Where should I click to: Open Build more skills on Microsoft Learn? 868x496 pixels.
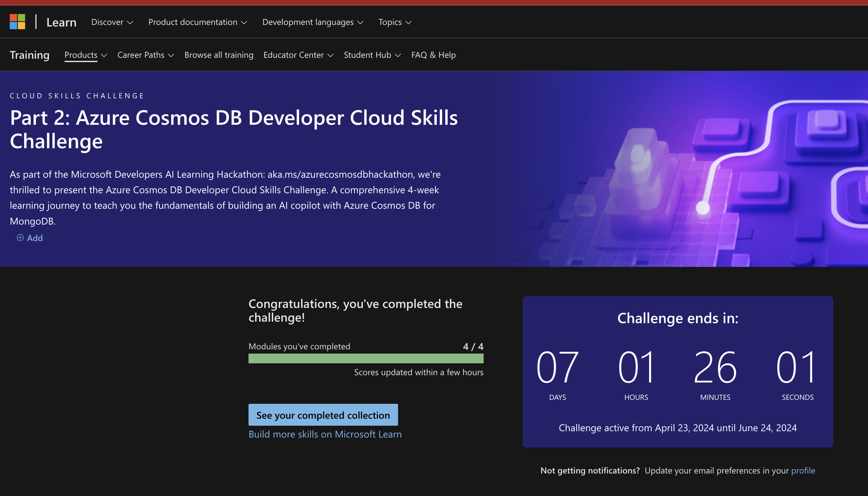tap(325, 434)
